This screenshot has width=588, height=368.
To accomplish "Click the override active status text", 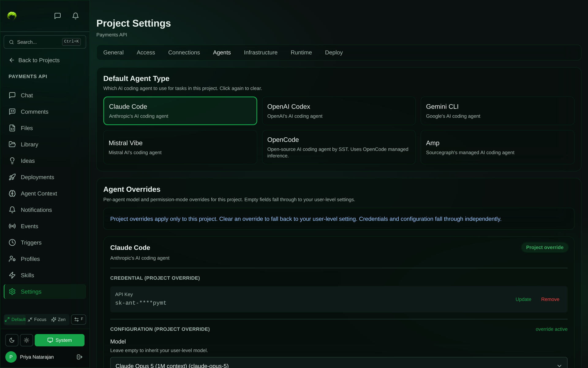I will pos(551,329).
